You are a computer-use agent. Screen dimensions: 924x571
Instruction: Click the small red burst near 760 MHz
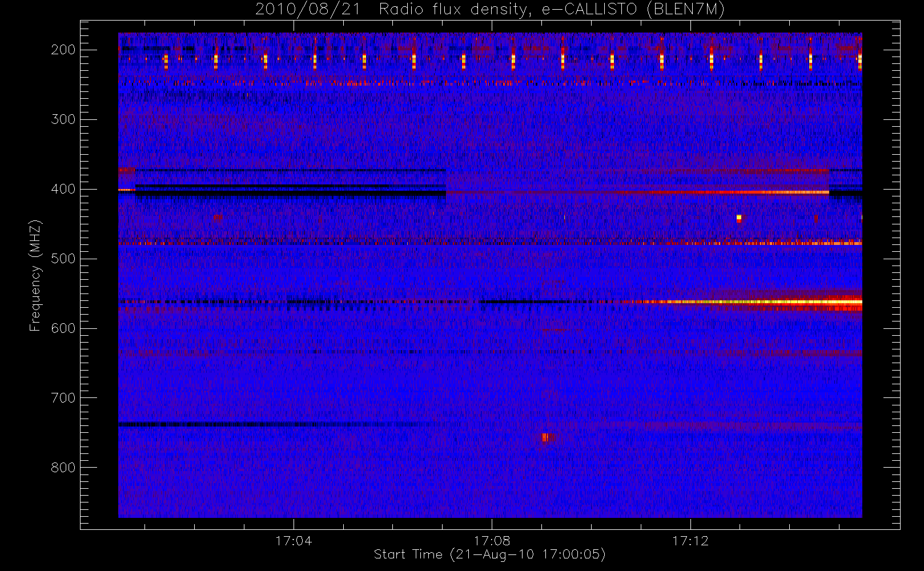click(x=545, y=437)
